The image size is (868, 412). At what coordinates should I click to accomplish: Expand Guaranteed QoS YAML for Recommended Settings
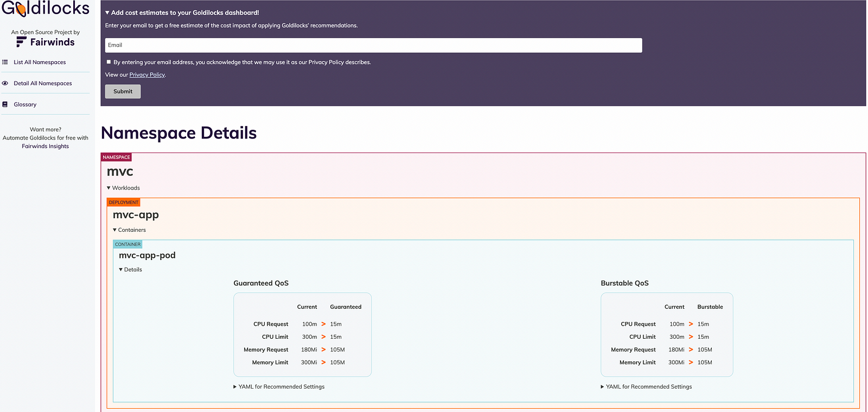coord(279,387)
